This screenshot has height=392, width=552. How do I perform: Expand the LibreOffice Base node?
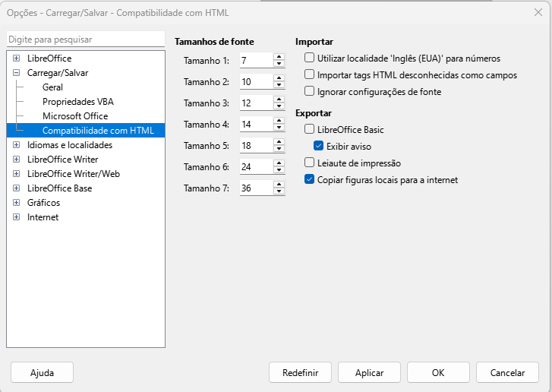(x=16, y=188)
